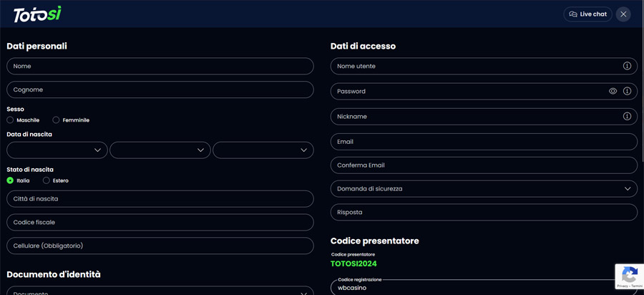Close the registration form with X
Image resolution: width=644 pixels, height=295 pixels.
(x=623, y=14)
